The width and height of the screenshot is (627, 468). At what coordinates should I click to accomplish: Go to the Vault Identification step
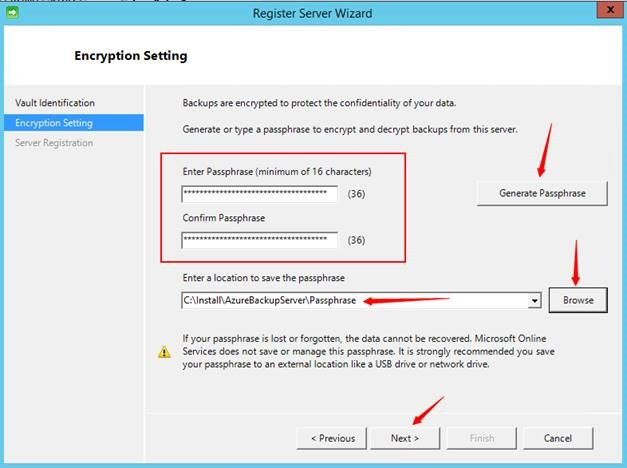click(55, 103)
